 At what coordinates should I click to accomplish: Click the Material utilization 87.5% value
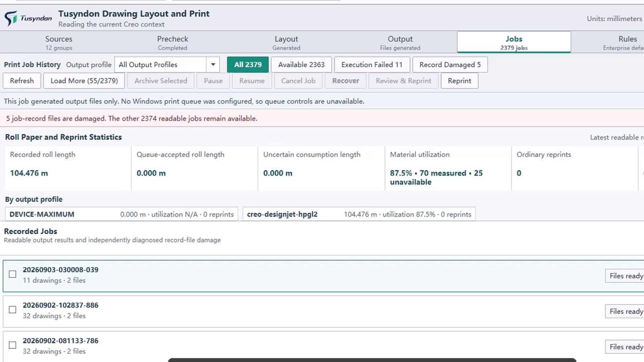pos(436,177)
